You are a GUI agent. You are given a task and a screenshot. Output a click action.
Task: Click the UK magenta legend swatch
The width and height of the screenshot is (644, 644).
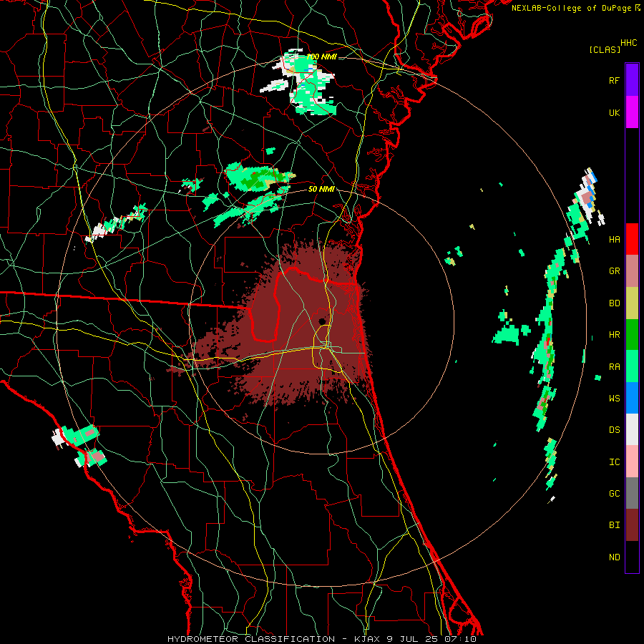tap(632, 112)
